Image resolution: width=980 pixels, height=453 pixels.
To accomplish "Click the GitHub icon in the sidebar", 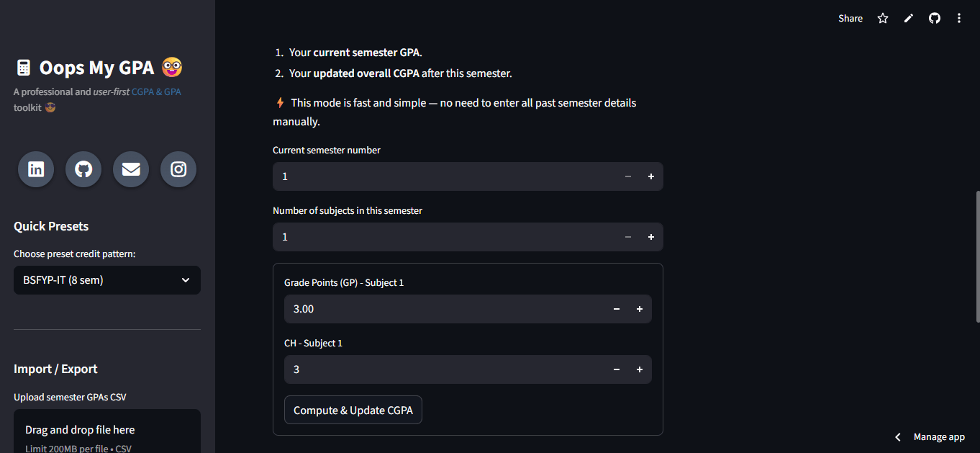I will 83,169.
